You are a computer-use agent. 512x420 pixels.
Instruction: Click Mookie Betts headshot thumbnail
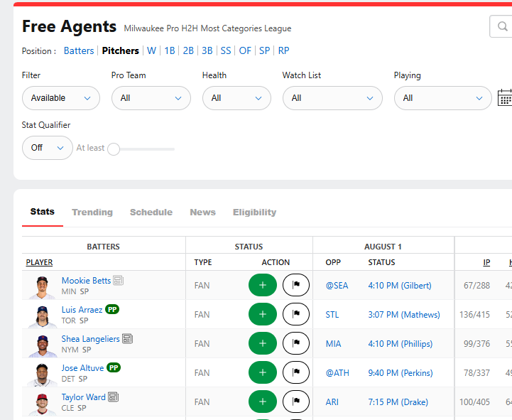(42, 287)
